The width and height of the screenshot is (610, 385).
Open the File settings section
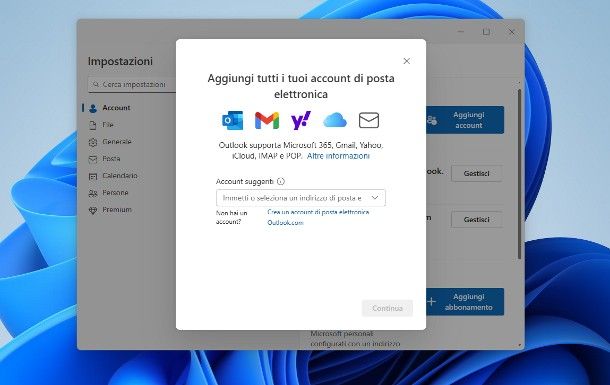[108, 124]
